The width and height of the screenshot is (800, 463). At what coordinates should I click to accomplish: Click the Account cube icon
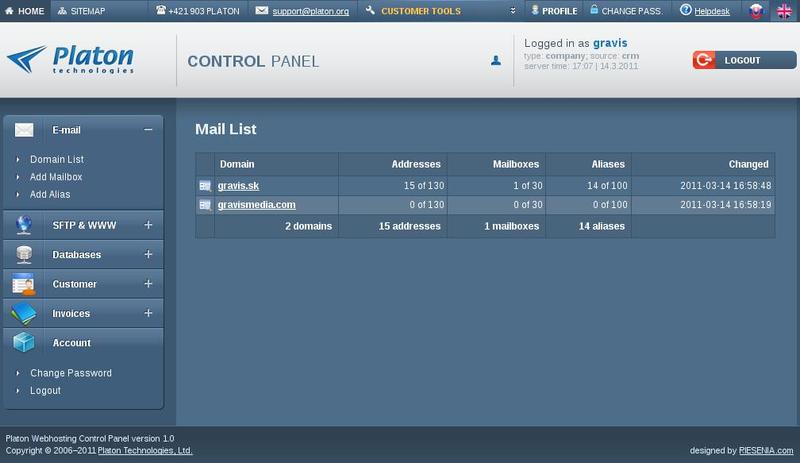click(x=24, y=343)
